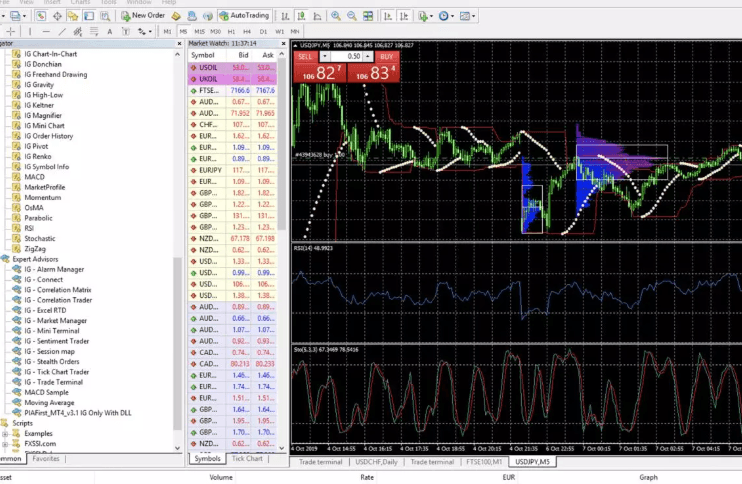The image size is (742, 484).
Task: Select EURJPY row in Market Watch
Action: coord(232,170)
